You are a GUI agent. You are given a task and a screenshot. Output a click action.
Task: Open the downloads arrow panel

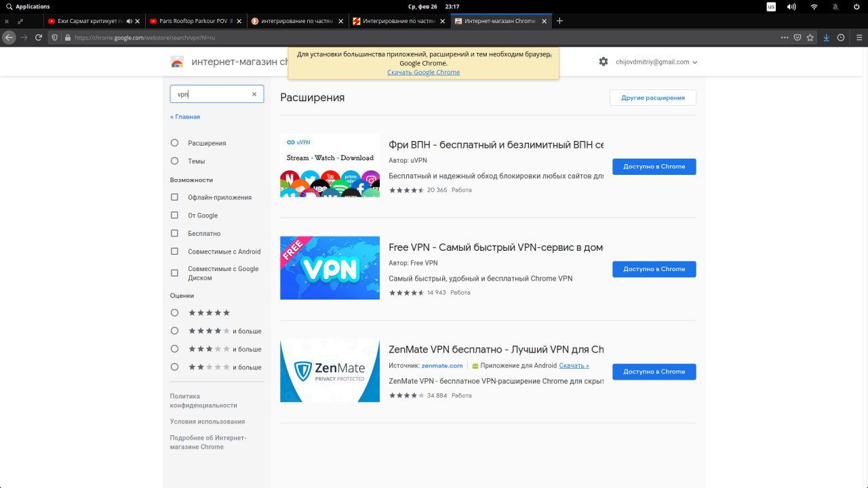pos(827,37)
